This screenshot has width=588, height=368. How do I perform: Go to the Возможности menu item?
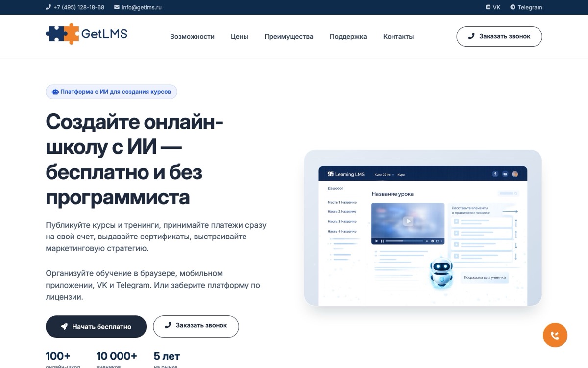click(x=192, y=36)
